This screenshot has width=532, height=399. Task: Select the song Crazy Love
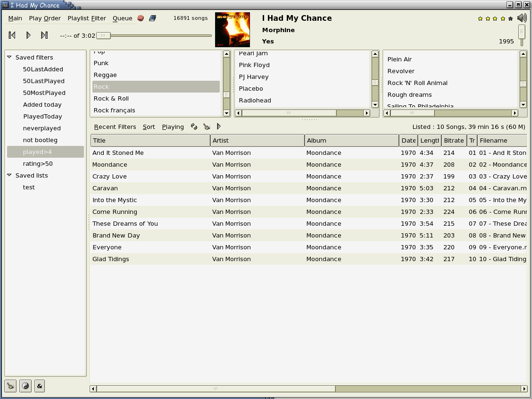[309, 176]
